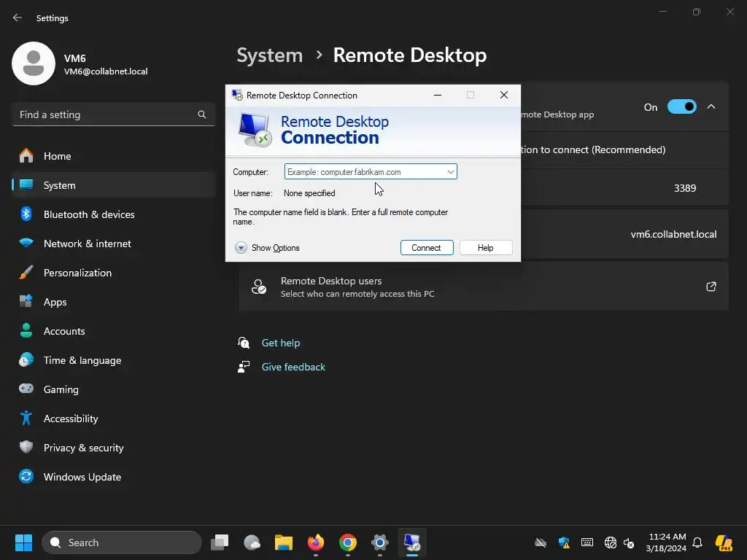This screenshot has width=747, height=560.
Task: Launch Firefox from the taskbar
Action: point(315,542)
